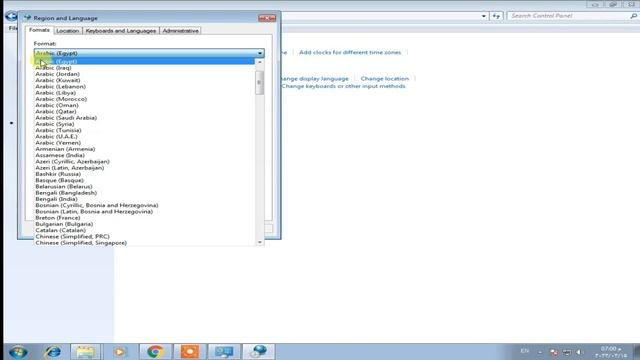Select Bosnian (Latin, Bosnia and Herzegovina)

point(144,211)
